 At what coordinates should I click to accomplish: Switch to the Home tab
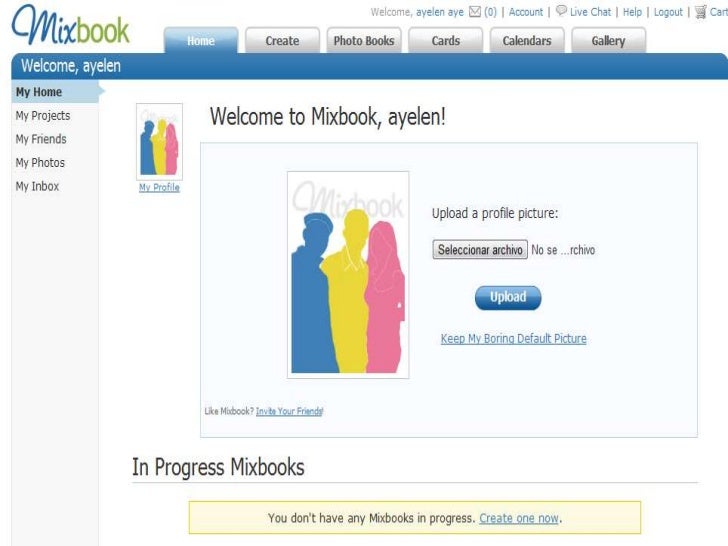click(201, 40)
